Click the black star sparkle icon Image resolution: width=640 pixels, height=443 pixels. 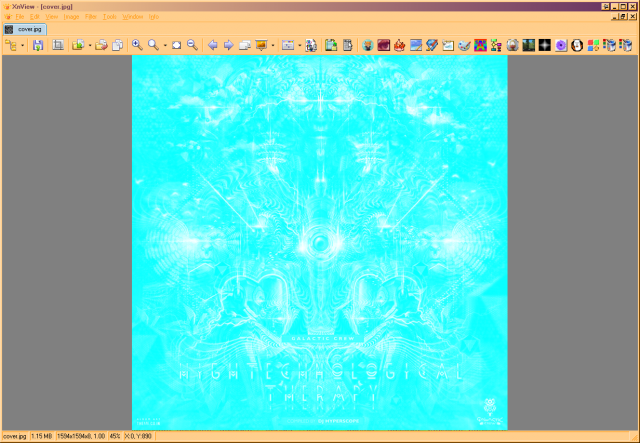coord(544,45)
